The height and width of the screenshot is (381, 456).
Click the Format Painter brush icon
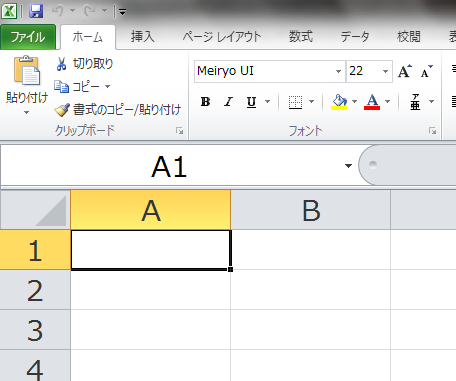pos(62,110)
